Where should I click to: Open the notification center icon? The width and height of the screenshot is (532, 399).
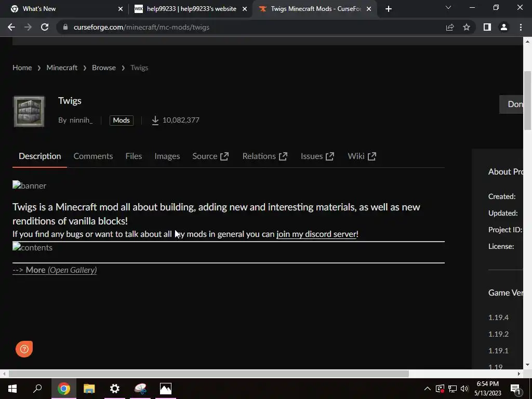click(x=516, y=389)
